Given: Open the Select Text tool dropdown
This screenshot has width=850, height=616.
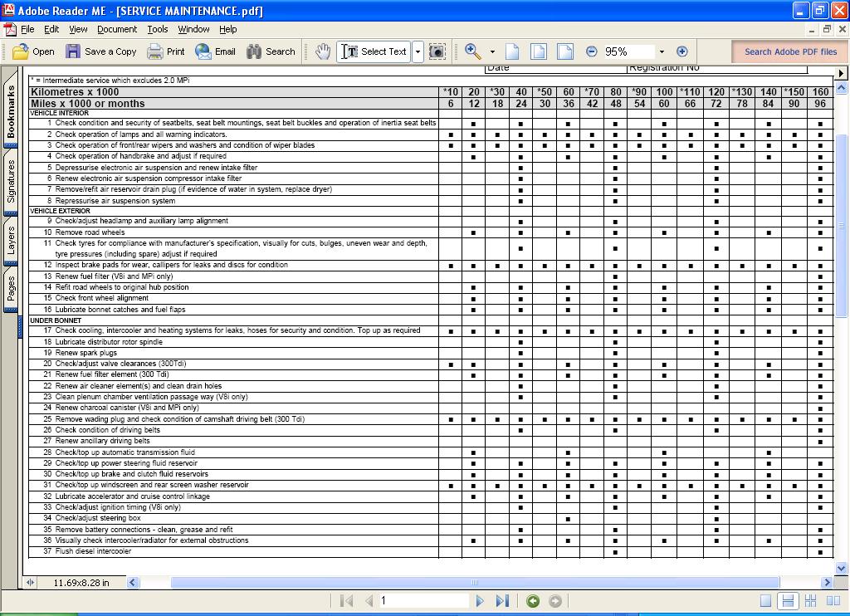Looking at the screenshot, I should 418,51.
